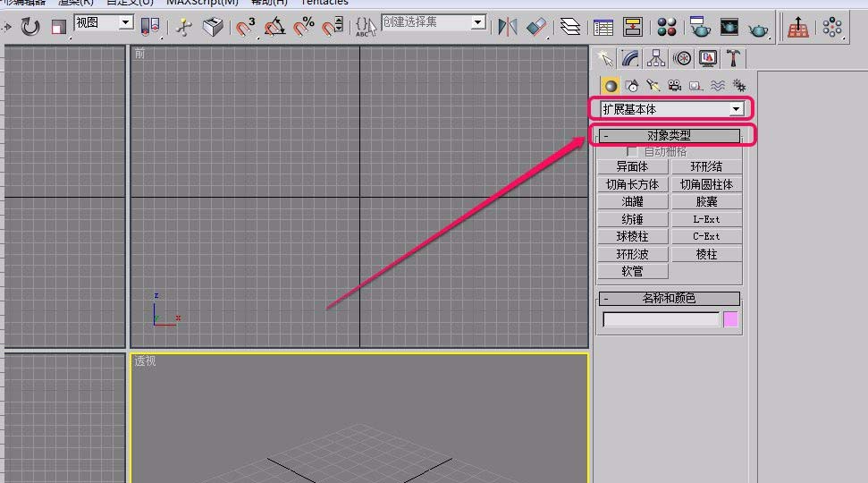This screenshot has width=868, height=483.
Task: Click the L-Ext button
Action: [706, 219]
